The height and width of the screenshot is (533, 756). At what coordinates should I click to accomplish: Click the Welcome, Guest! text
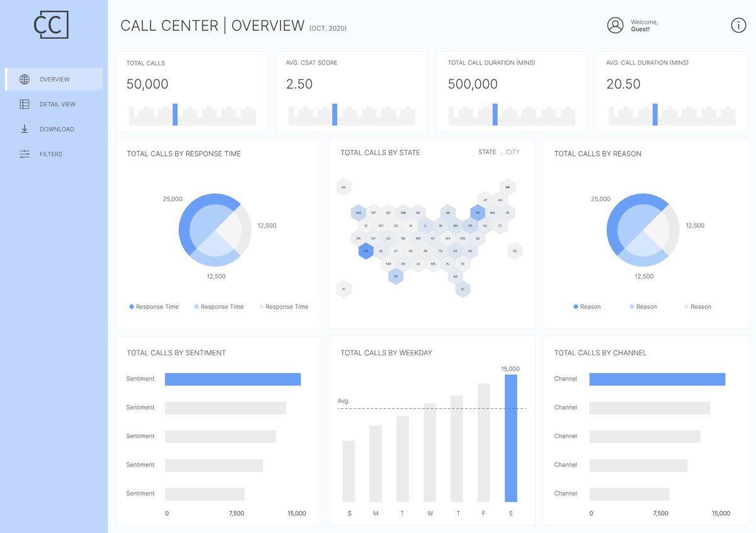[644, 25]
